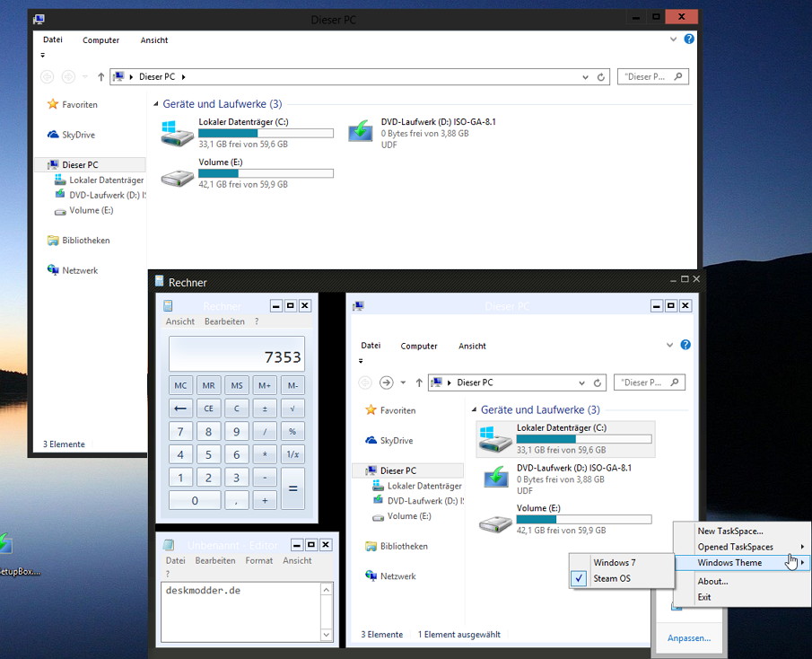Click calculator CE button
Image resolution: width=812 pixels, height=659 pixels.
[x=208, y=409]
